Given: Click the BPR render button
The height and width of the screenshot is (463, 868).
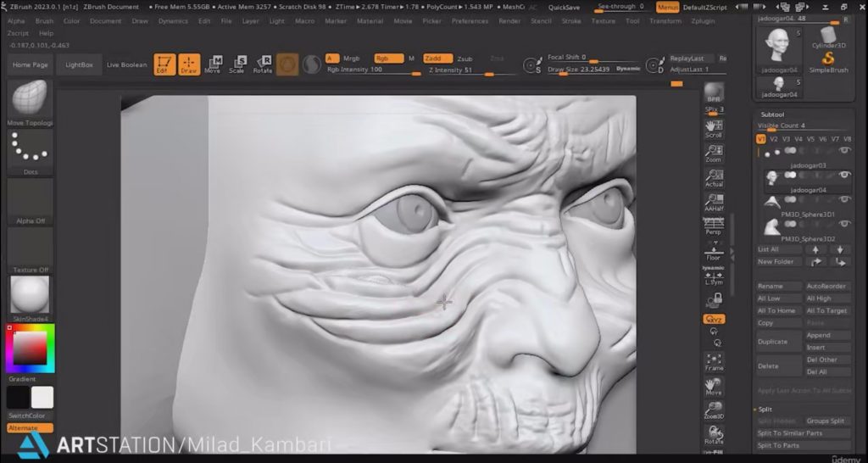Looking at the screenshot, I should click(x=714, y=93).
